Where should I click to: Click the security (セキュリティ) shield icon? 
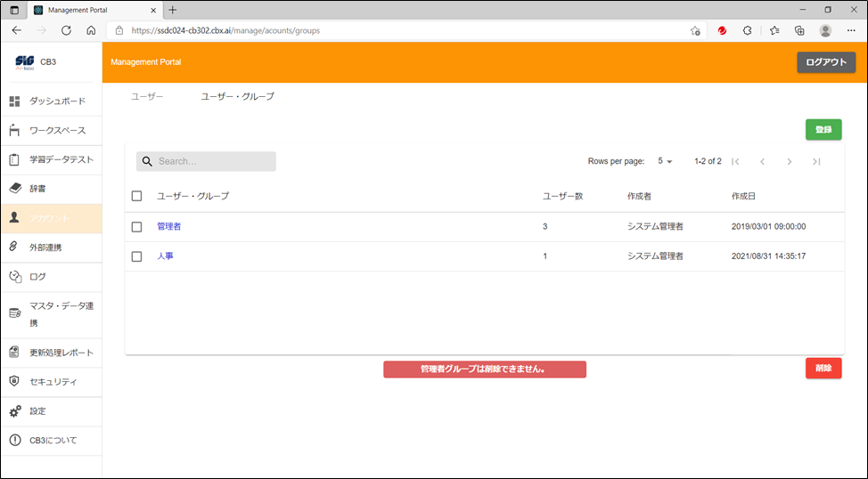coord(14,381)
